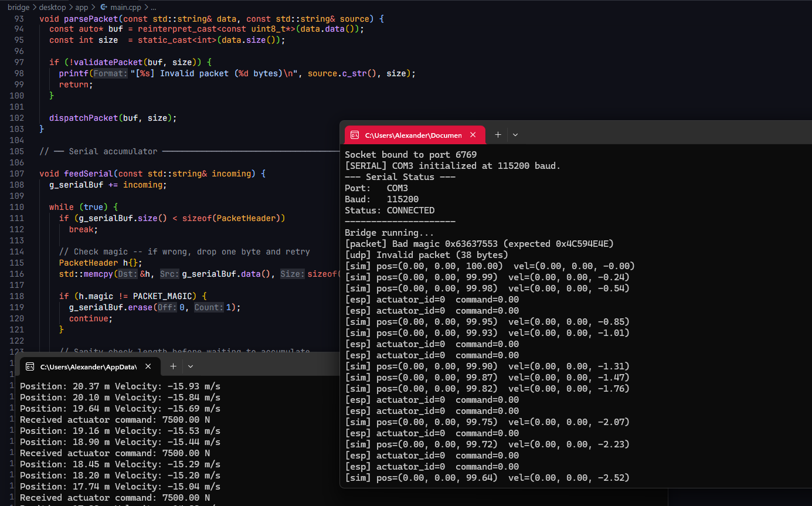Click main.cpp in the breadcrumb path

125,8
